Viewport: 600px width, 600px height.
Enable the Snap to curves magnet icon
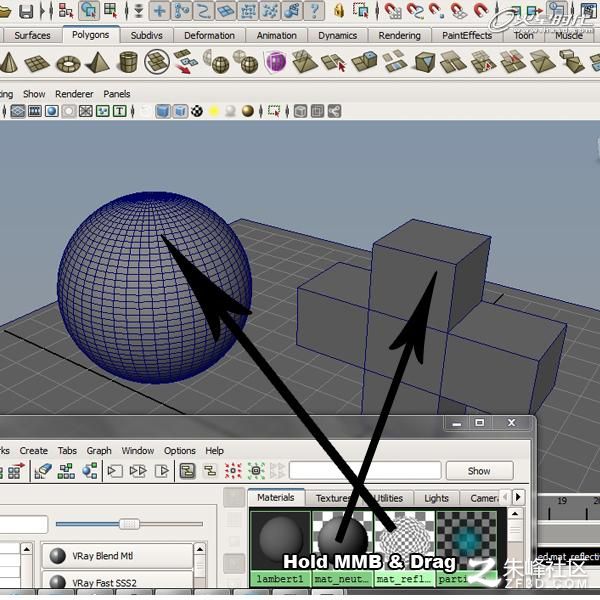coord(415,11)
